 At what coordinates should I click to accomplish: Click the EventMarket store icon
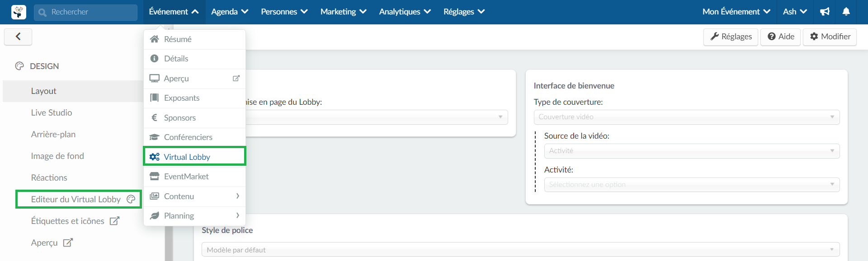coord(155,176)
